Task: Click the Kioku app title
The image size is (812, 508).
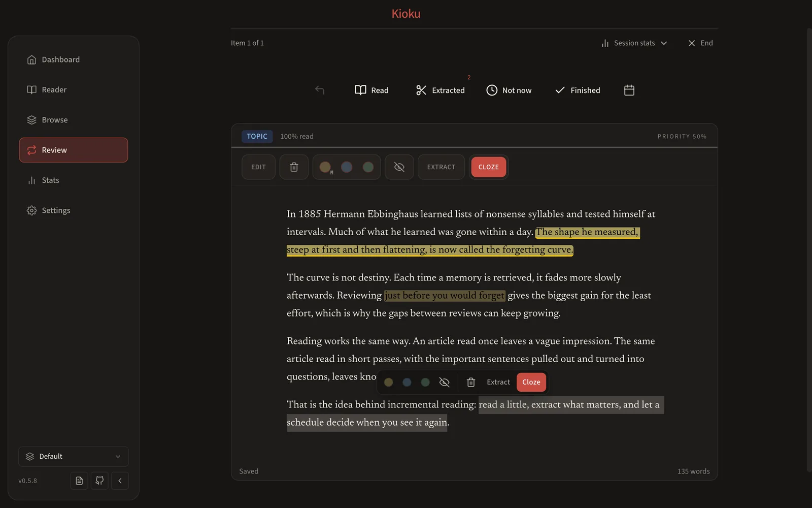Action: pyautogui.click(x=406, y=14)
